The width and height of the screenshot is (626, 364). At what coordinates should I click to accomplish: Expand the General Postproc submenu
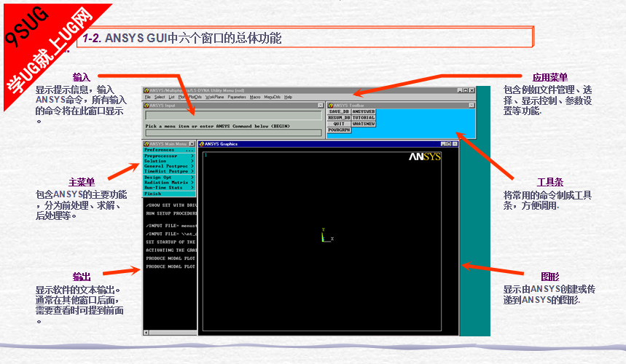point(169,166)
